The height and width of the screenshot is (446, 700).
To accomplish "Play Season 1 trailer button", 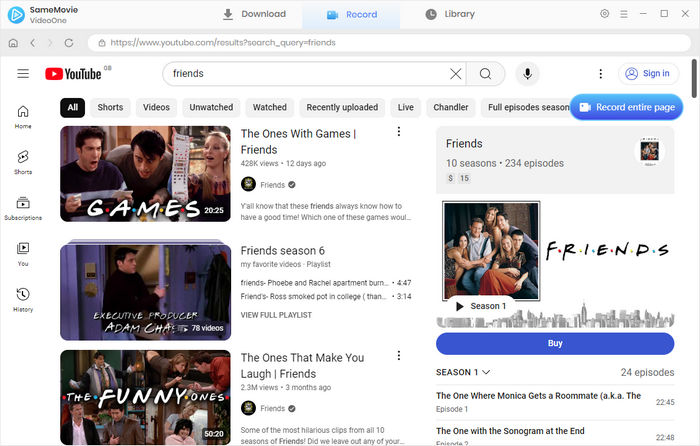I will pos(480,306).
